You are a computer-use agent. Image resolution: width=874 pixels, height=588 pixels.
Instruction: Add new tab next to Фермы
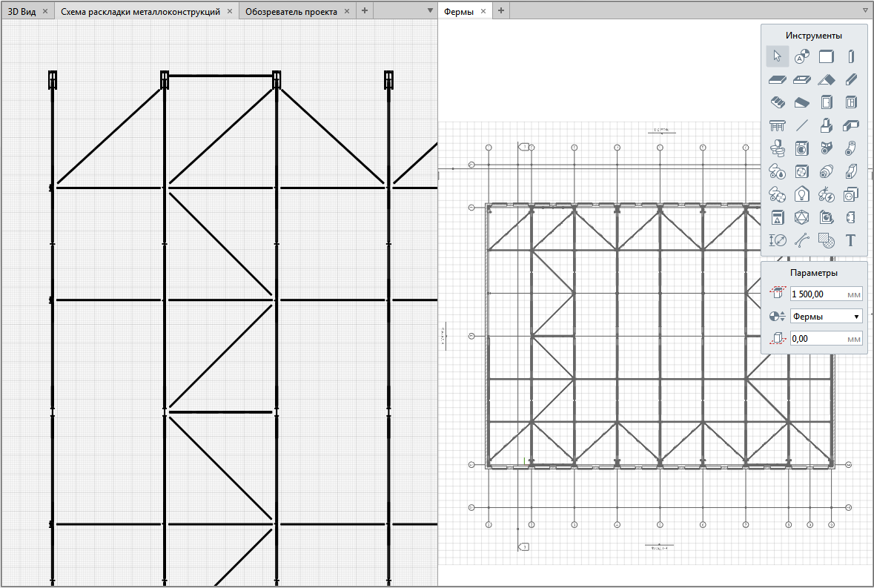point(500,10)
